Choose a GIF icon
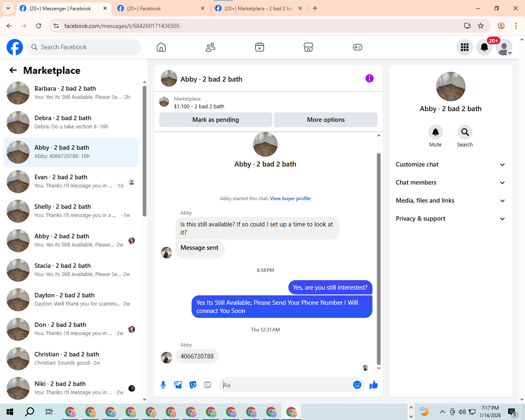 pyautogui.click(x=208, y=385)
